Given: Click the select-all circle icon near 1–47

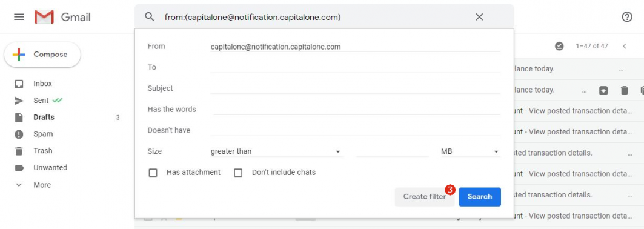Looking at the screenshot, I should pyautogui.click(x=559, y=47).
